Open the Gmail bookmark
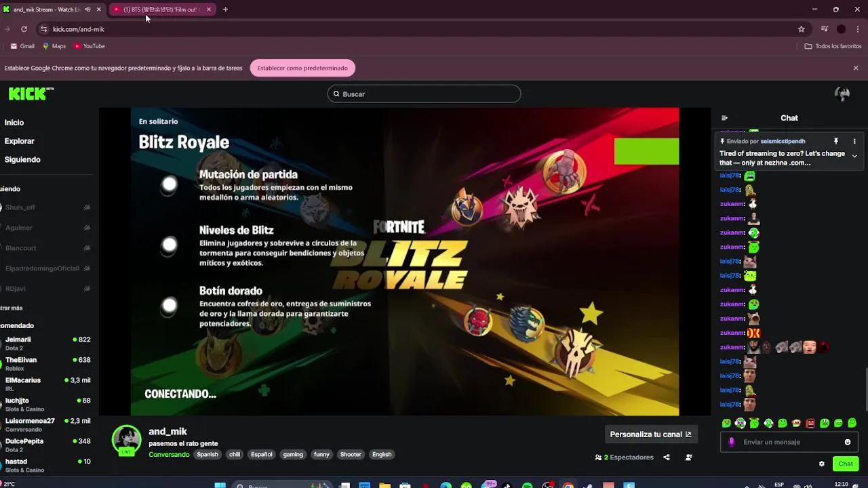The image size is (868, 488). click(22, 46)
